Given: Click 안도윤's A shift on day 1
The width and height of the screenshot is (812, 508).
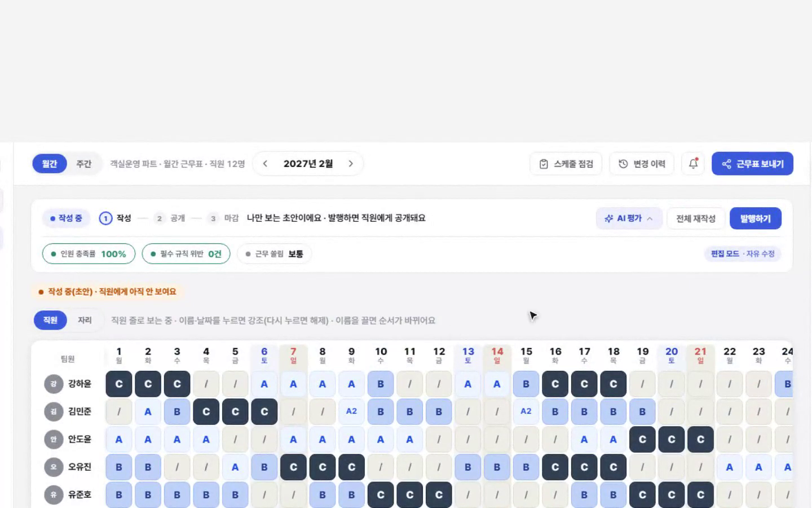Looking at the screenshot, I should pyautogui.click(x=119, y=439).
